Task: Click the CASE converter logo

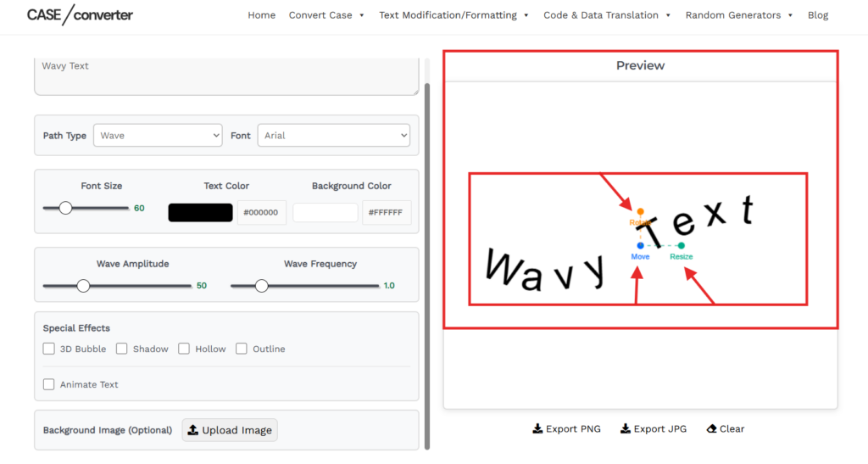Action: [80, 15]
